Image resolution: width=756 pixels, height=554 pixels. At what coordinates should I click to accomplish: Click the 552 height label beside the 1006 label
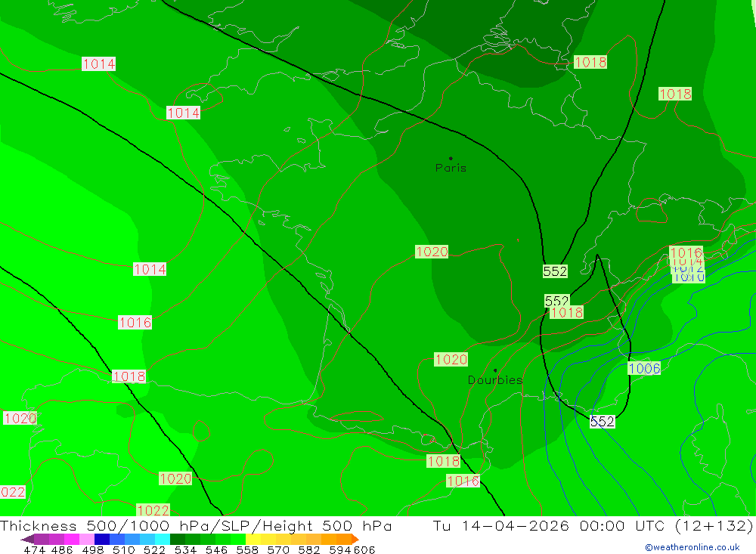point(603,422)
